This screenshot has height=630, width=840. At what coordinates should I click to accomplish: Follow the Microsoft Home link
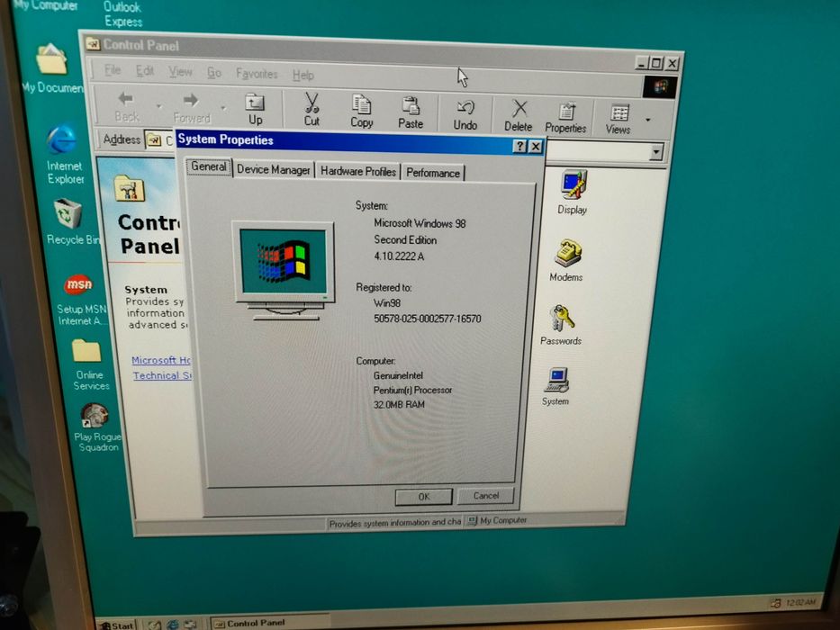(161, 360)
